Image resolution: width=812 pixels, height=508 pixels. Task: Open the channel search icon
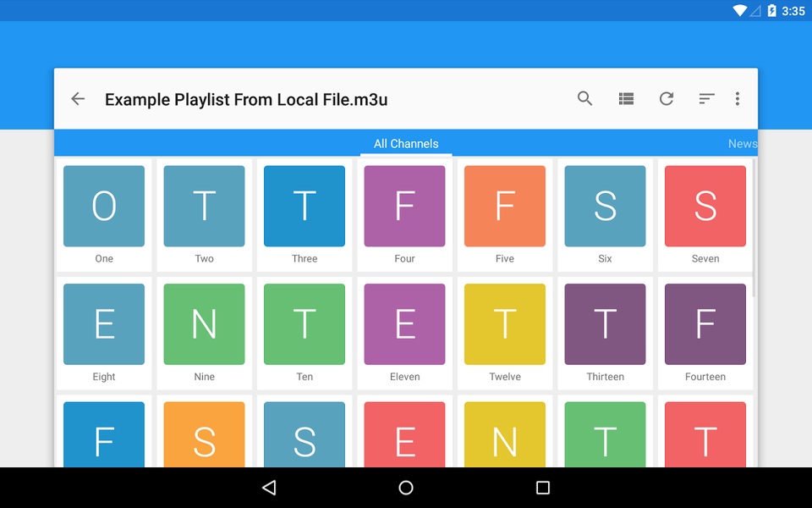(x=584, y=98)
